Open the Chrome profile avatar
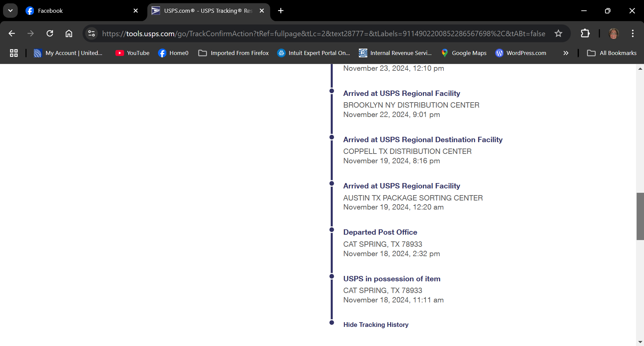Screen dimensions: 644x346 point(613,34)
